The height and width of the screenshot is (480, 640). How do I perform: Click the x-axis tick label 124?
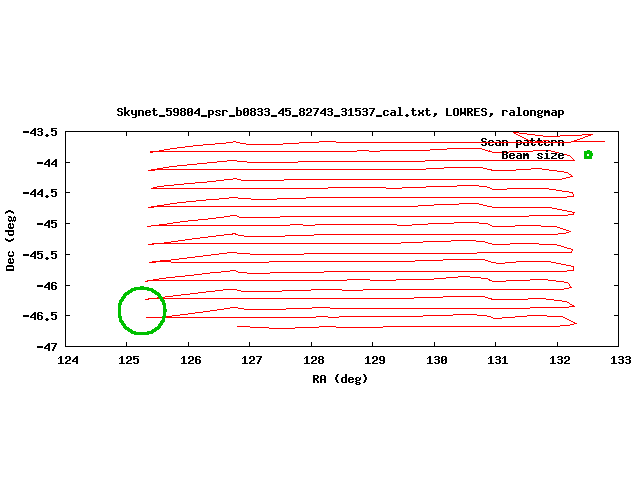(68, 360)
